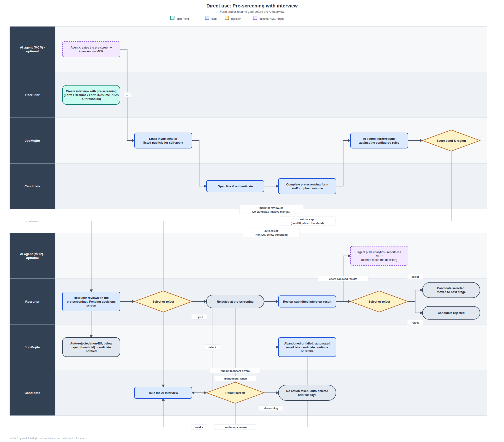
Task: Select the 'Email invite sent, or listed publicly' step
Action: tap(163, 141)
